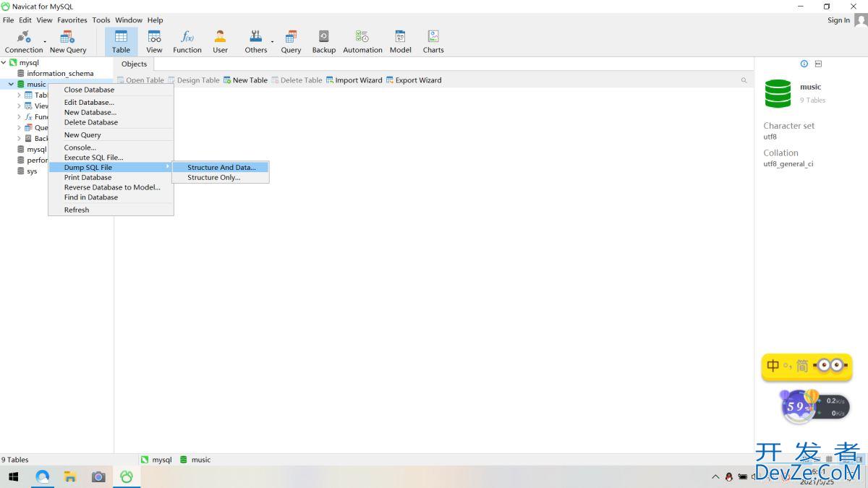Select the Table objects toolbar icon
This screenshot has width=868, height=488.
coord(121,41)
